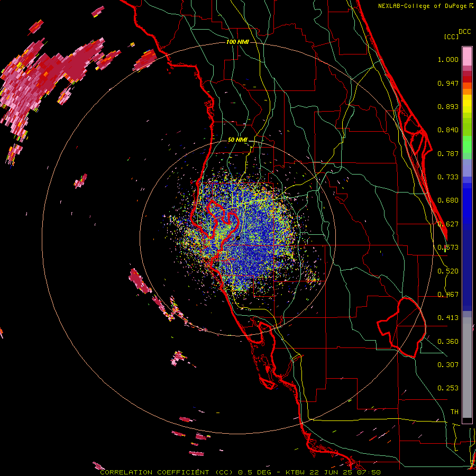
Task: Click the 07:50 timestamp
Action: (x=368, y=472)
